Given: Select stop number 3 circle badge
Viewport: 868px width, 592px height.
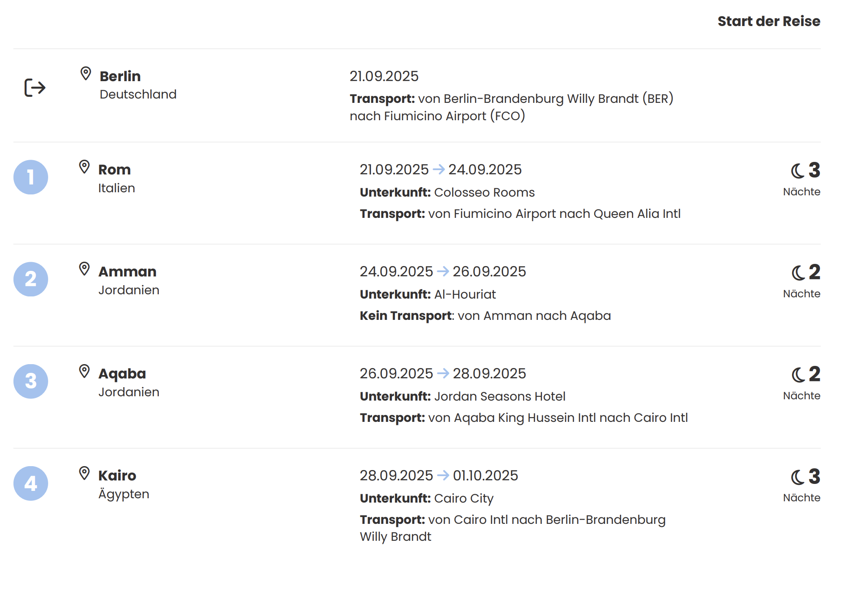Looking at the screenshot, I should [x=31, y=381].
